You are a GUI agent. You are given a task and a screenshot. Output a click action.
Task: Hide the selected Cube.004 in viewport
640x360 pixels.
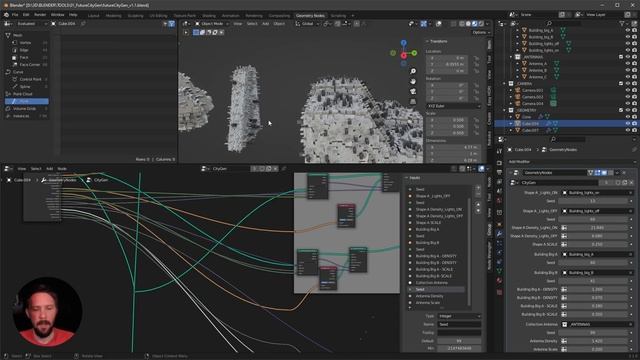628,123
